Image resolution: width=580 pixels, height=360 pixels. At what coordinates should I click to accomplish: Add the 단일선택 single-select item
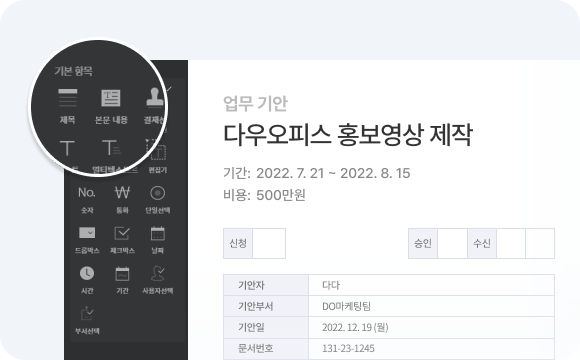point(158,200)
